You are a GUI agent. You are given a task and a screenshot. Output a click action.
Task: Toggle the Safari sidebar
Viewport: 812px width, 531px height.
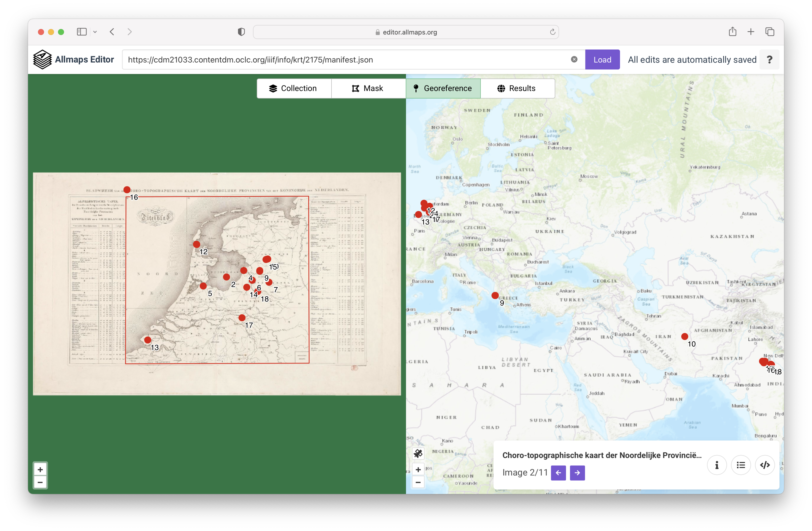pyautogui.click(x=81, y=32)
